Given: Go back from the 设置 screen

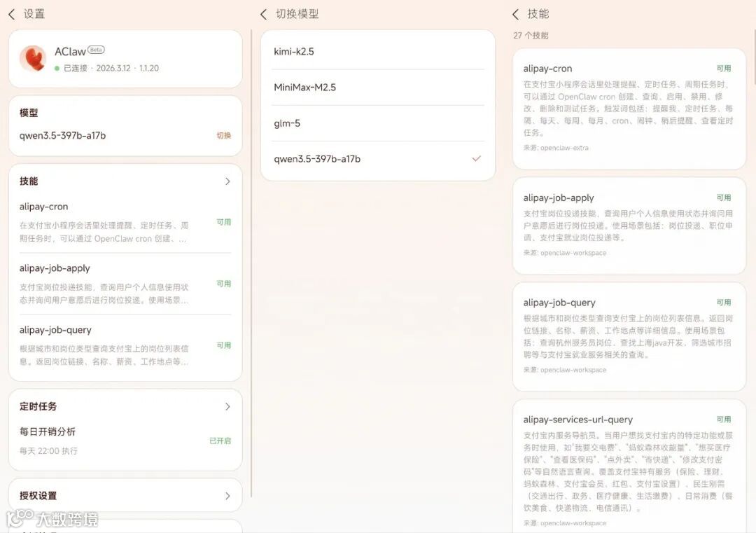Looking at the screenshot, I should [12, 14].
